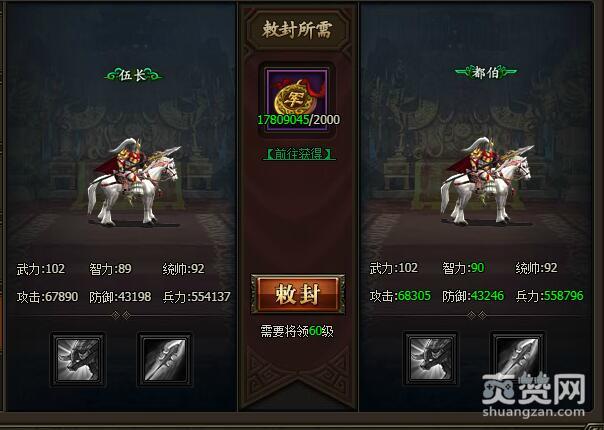The image size is (604, 430).
Task: Select the horse charge skill under 伍长
Action: coord(78,359)
